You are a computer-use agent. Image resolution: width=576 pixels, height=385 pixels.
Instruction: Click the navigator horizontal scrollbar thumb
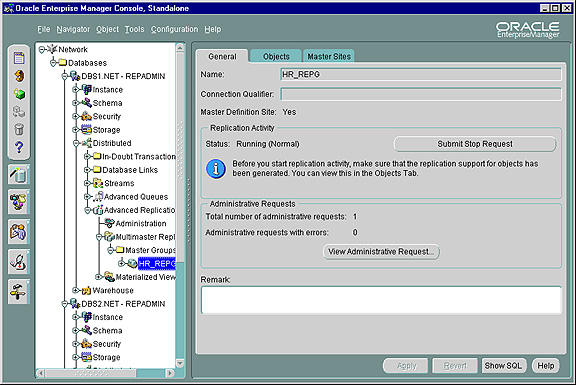90,373
